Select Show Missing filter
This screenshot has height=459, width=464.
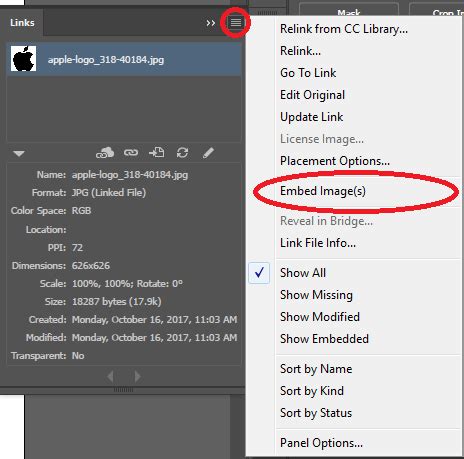pyautogui.click(x=316, y=295)
